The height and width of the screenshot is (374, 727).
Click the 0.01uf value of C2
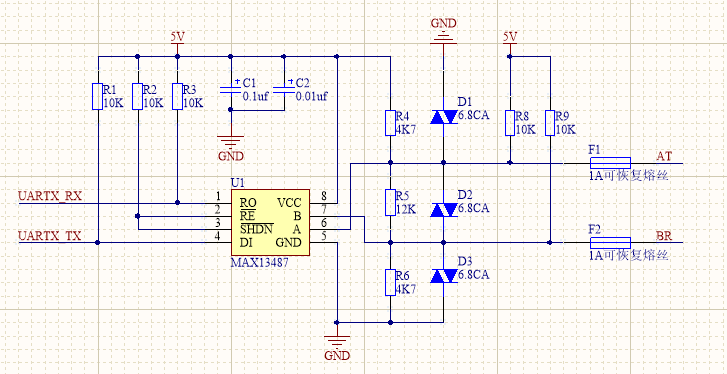point(312,96)
